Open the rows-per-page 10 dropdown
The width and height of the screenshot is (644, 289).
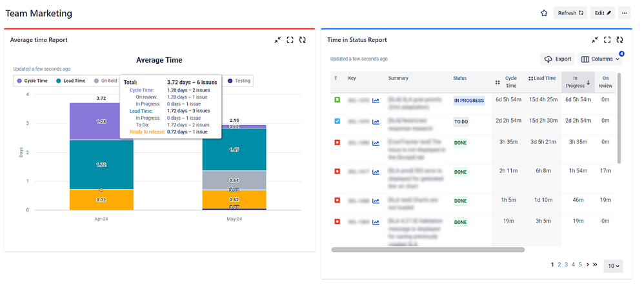[x=613, y=266]
